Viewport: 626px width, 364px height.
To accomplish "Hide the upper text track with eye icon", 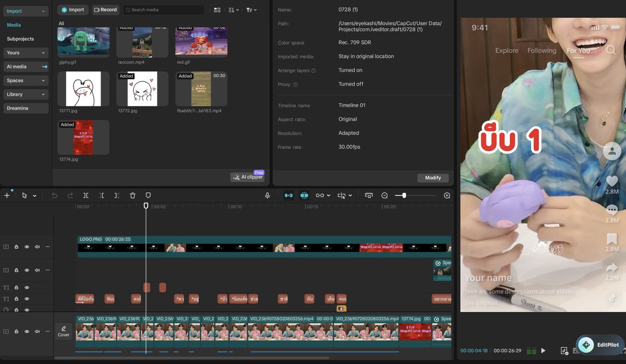I will tap(27, 287).
